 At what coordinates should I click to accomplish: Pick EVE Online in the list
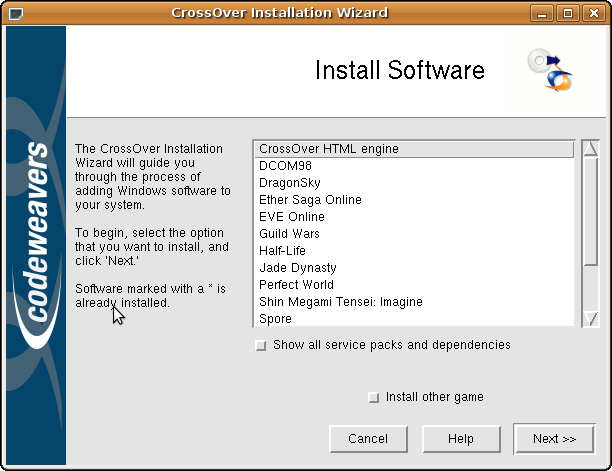click(292, 217)
